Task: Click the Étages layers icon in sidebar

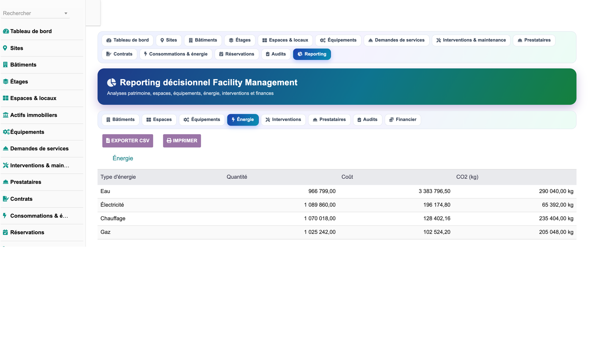Action: tap(5, 82)
